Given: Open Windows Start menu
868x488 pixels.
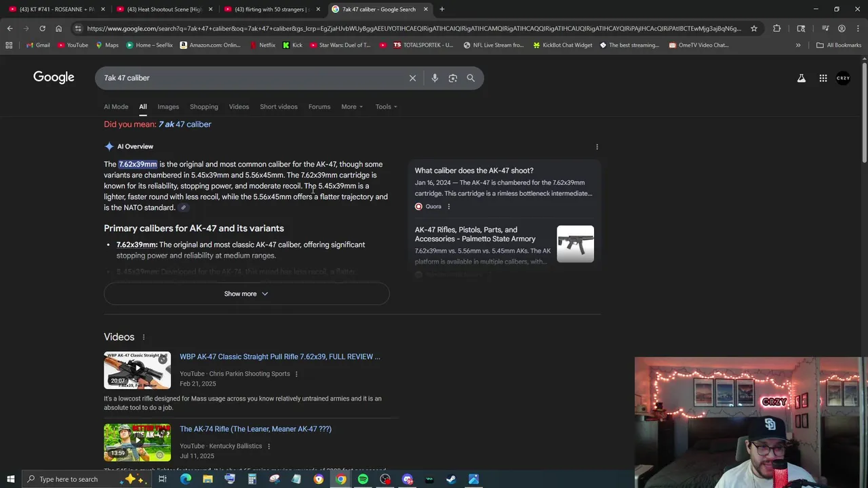Looking at the screenshot, I should 10,479.
